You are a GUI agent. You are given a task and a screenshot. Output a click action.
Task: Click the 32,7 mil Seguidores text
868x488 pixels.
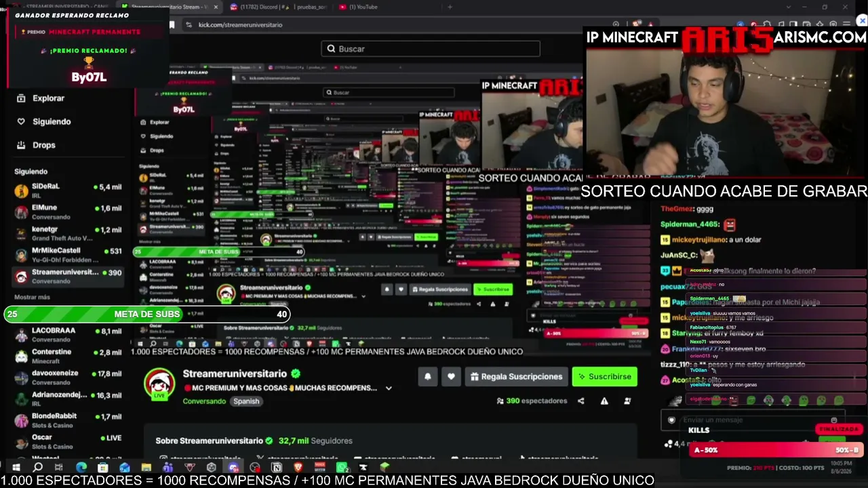pos(315,441)
